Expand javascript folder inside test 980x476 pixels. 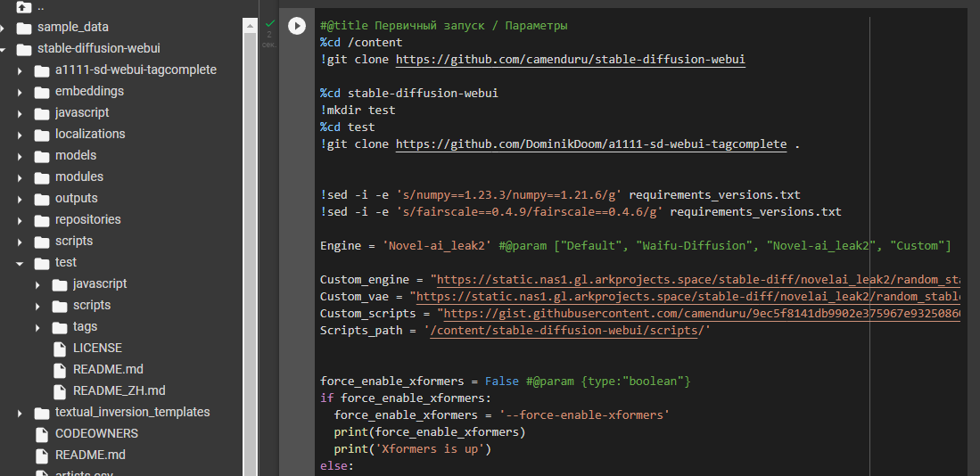pos(37,284)
